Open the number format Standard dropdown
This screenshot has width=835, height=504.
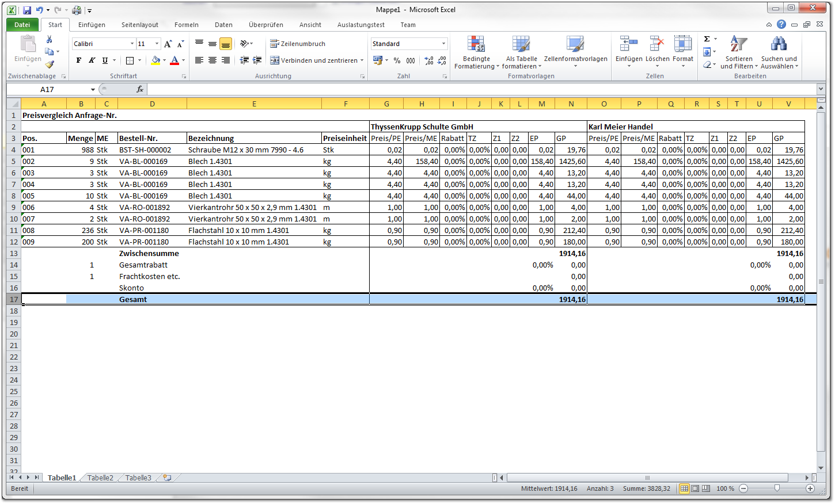coord(443,44)
